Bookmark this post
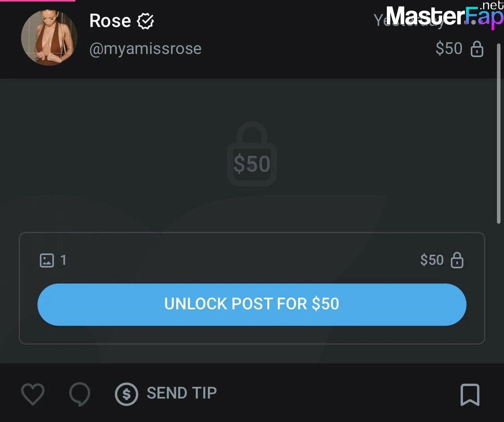This screenshot has height=422, width=504. tap(470, 395)
